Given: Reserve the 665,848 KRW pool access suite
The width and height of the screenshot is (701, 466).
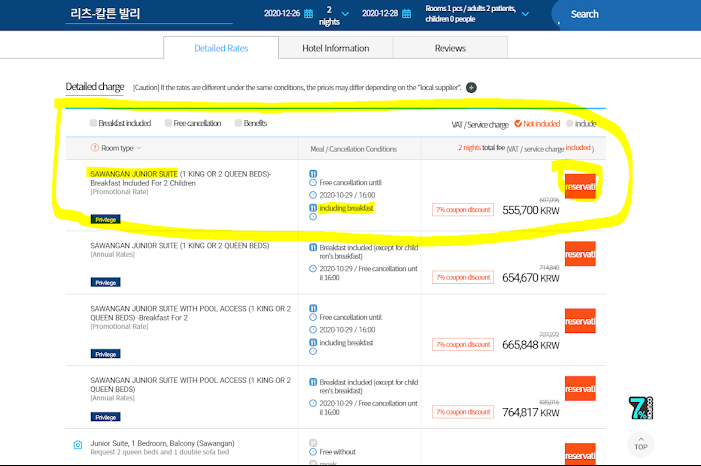Looking at the screenshot, I should pyautogui.click(x=580, y=321).
